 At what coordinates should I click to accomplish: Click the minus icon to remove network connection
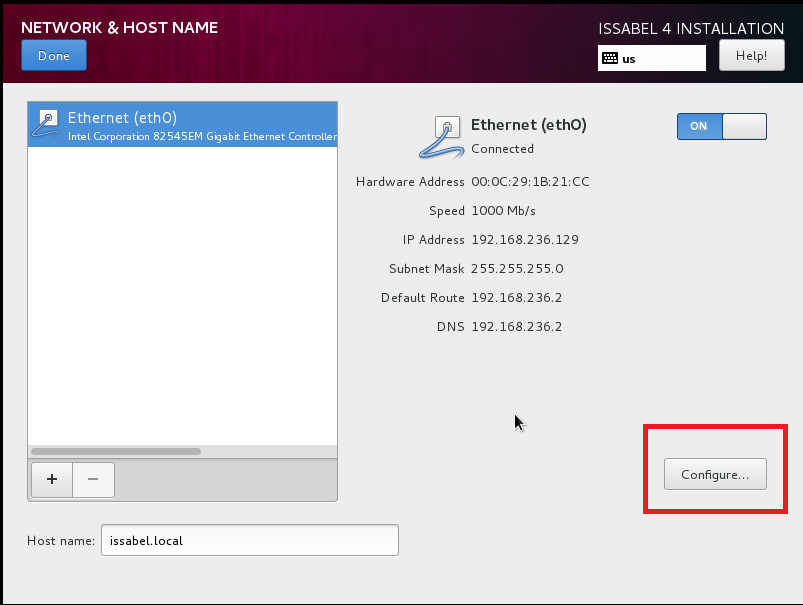93,480
